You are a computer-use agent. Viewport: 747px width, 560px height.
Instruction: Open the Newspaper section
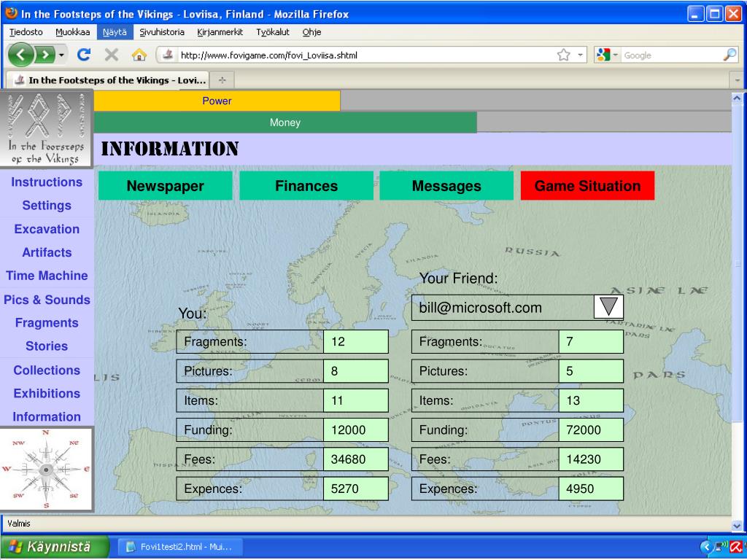click(x=166, y=186)
